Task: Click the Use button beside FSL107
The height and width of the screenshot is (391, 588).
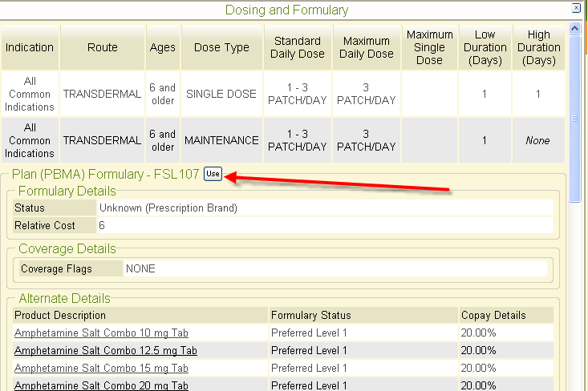Action: tap(213, 174)
